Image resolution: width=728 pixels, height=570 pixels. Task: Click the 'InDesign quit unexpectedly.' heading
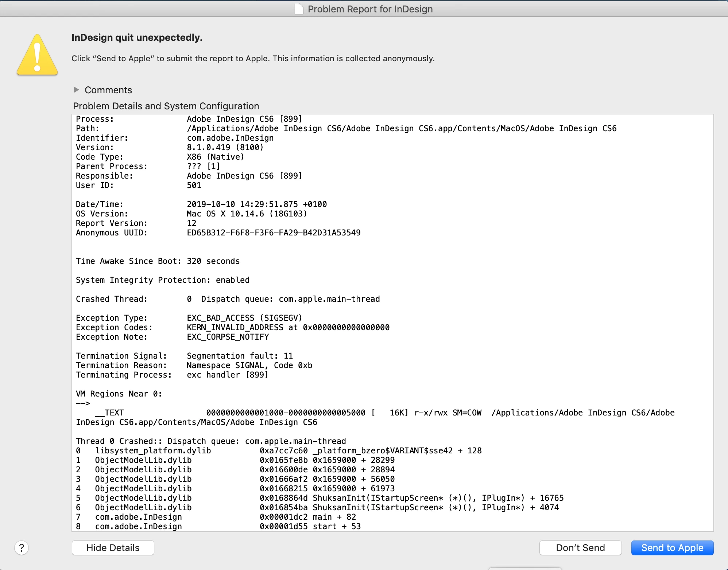[137, 38]
